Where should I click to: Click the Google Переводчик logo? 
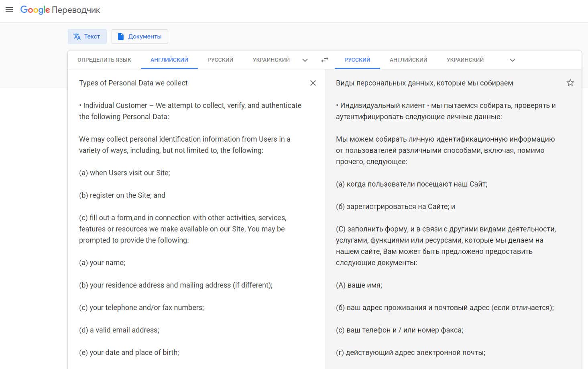tap(60, 10)
